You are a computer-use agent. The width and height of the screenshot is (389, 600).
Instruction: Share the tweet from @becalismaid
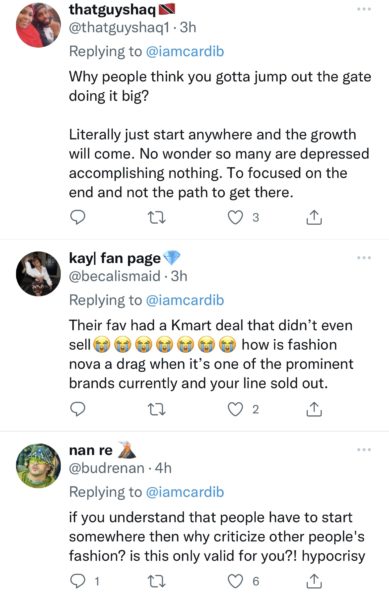pos(314,409)
